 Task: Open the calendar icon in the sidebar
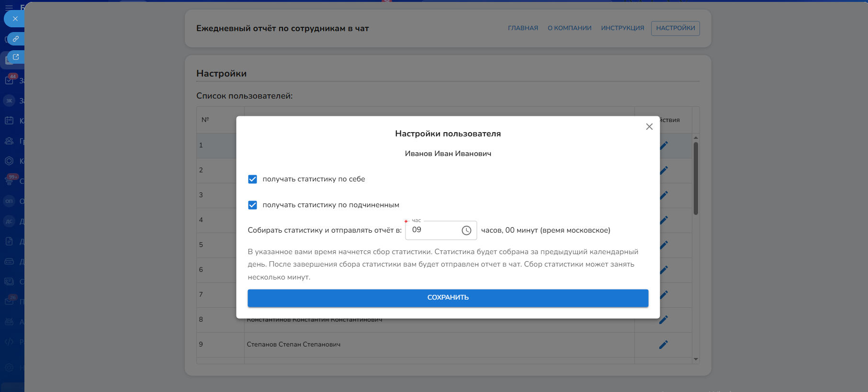(9, 121)
